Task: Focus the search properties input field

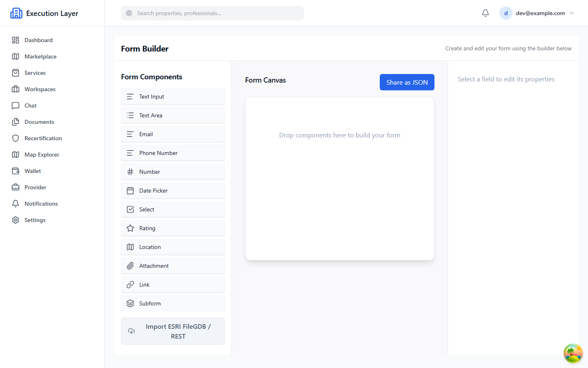Action: pyautogui.click(x=212, y=13)
